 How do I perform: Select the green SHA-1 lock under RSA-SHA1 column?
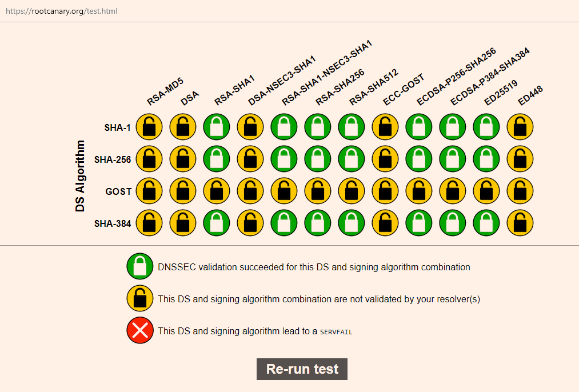(x=217, y=127)
